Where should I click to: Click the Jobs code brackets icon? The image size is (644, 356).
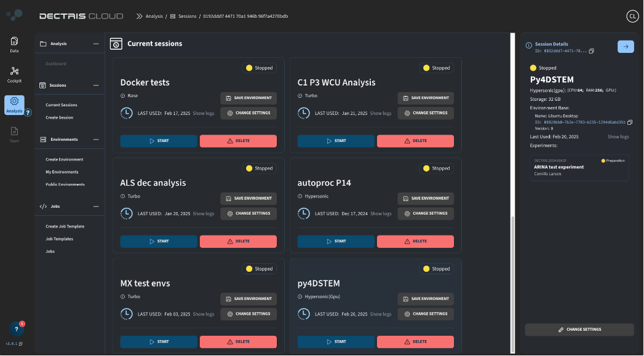coord(43,207)
